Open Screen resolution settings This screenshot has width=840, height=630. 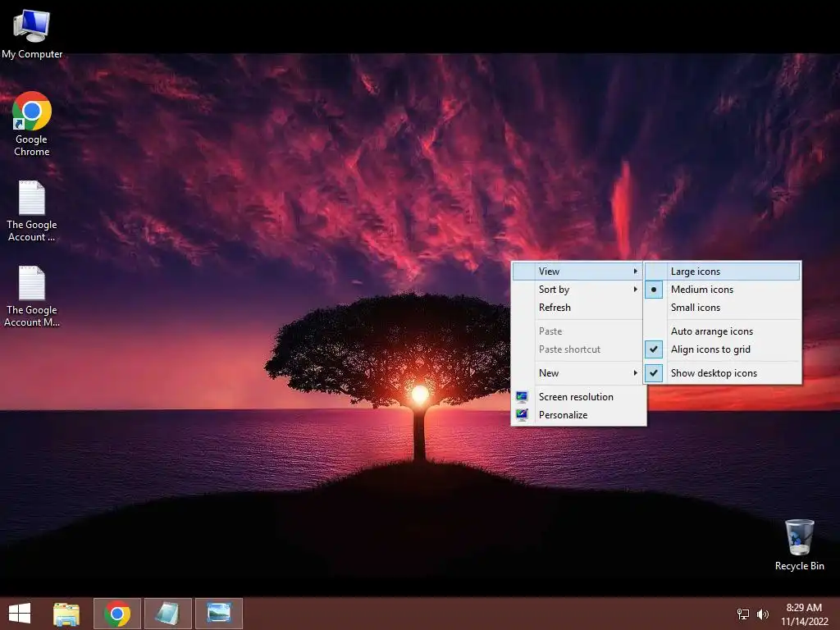(578, 396)
